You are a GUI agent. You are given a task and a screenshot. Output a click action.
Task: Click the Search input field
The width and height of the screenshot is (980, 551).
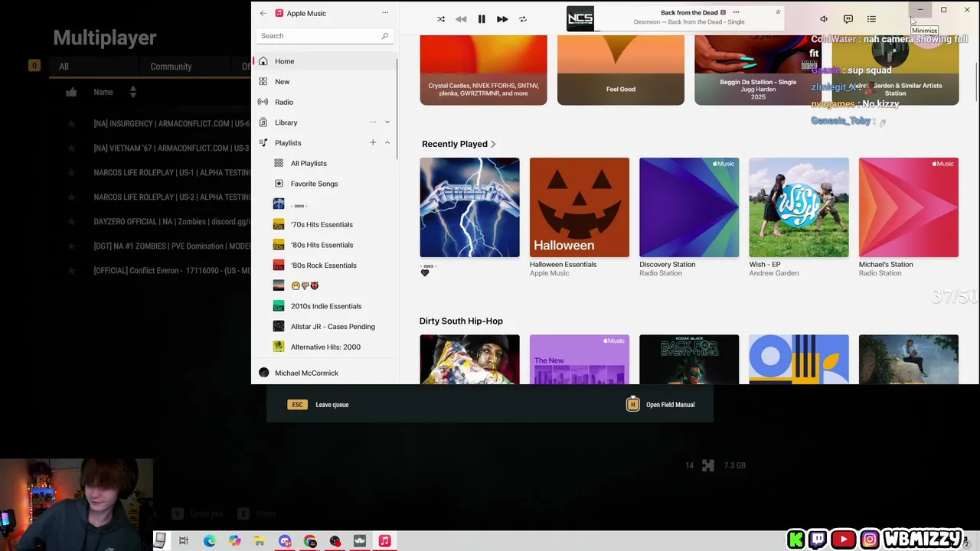tap(325, 36)
